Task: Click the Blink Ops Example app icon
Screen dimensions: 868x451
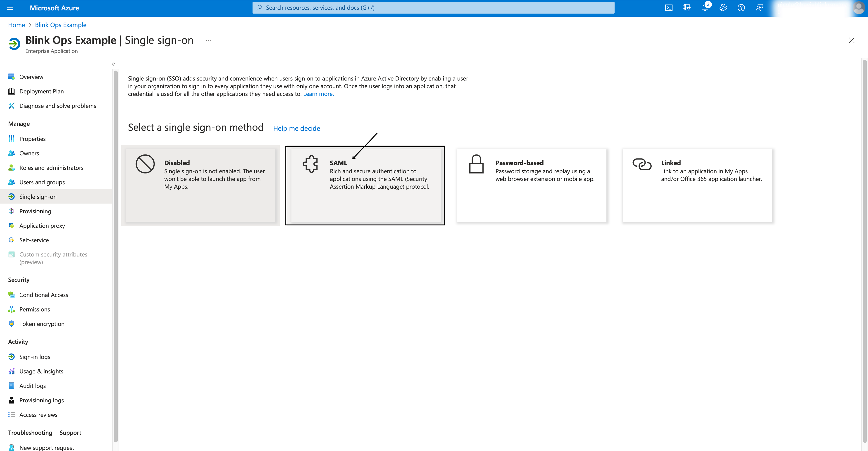Action: click(14, 44)
